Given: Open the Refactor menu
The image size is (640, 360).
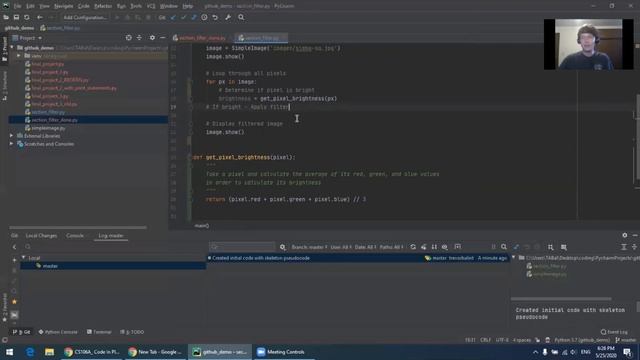Looking at the screenshot, I should point(103,6).
